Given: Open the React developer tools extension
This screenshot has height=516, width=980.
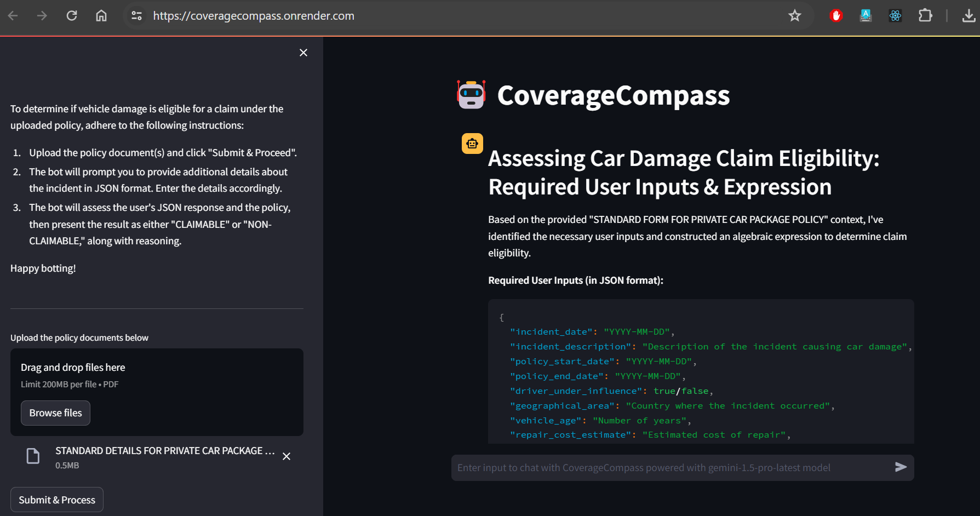Looking at the screenshot, I should pos(896,16).
